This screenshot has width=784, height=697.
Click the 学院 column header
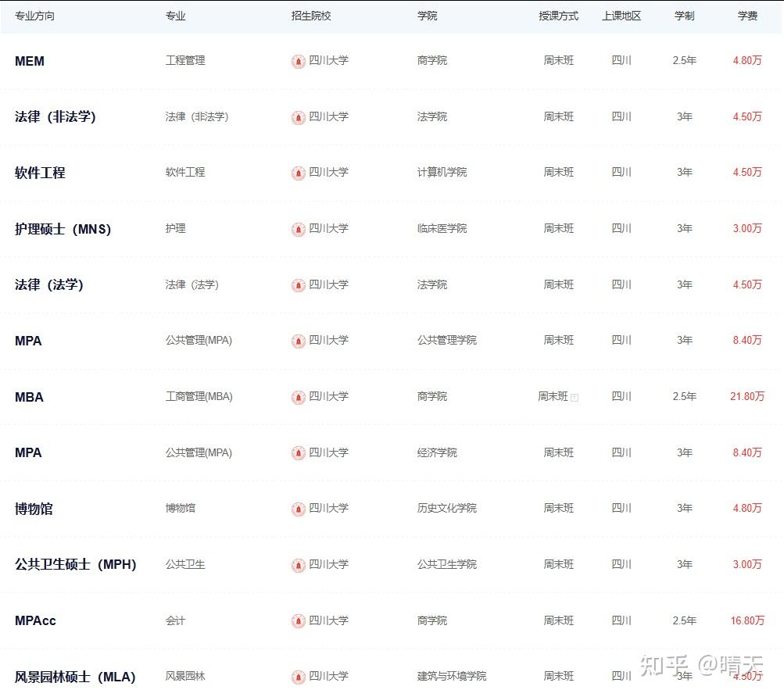(427, 16)
